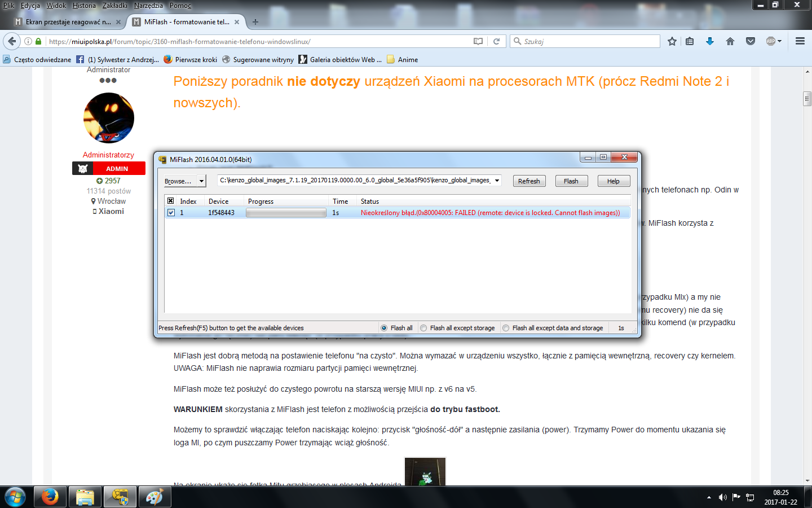Reload page with the refresh icon
This screenshot has height=508, width=812.
[496, 41]
